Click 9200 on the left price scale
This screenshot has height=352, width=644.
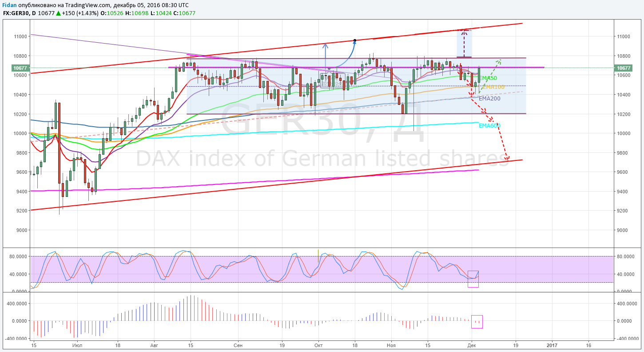[22, 211]
